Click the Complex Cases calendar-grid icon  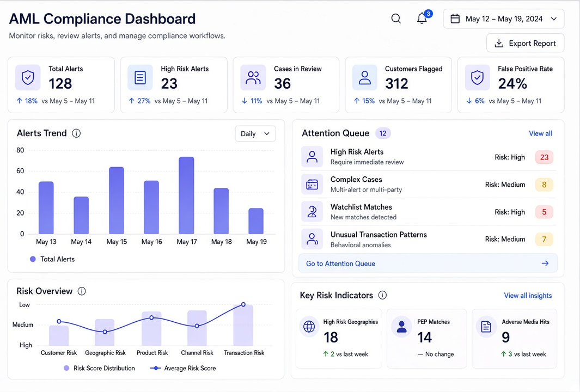click(x=312, y=184)
